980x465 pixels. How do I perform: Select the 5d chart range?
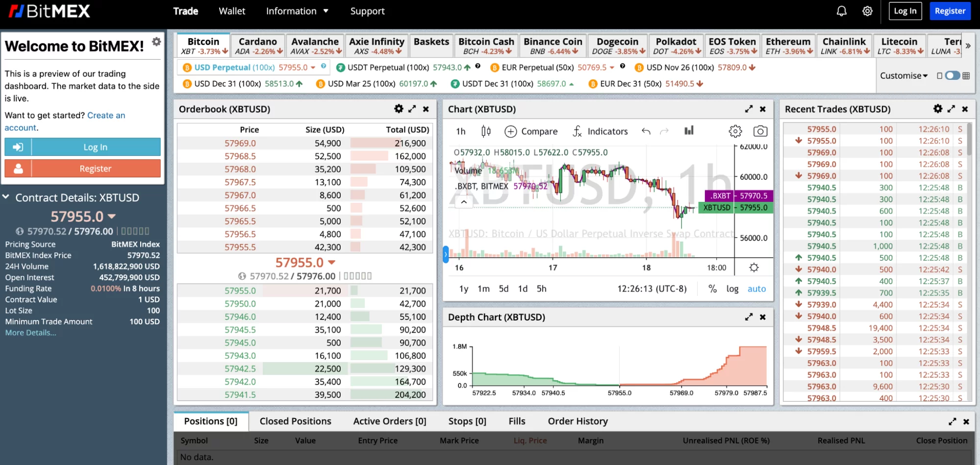pyautogui.click(x=503, y=289)
